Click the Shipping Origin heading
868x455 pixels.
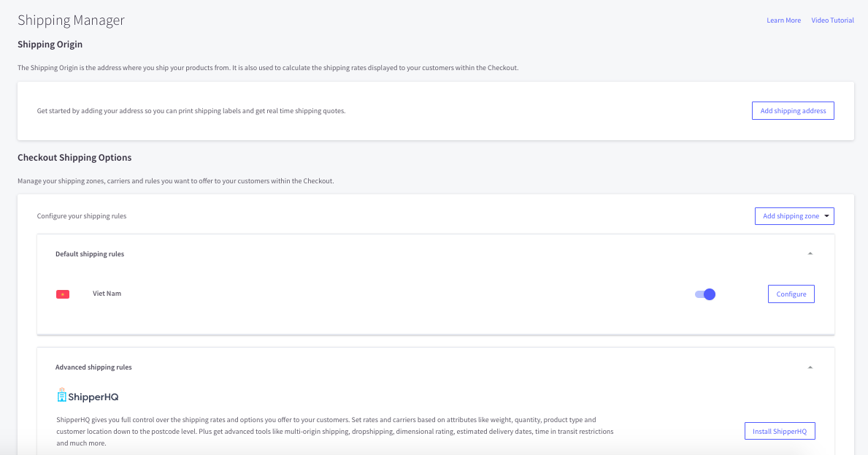[50, 45]
